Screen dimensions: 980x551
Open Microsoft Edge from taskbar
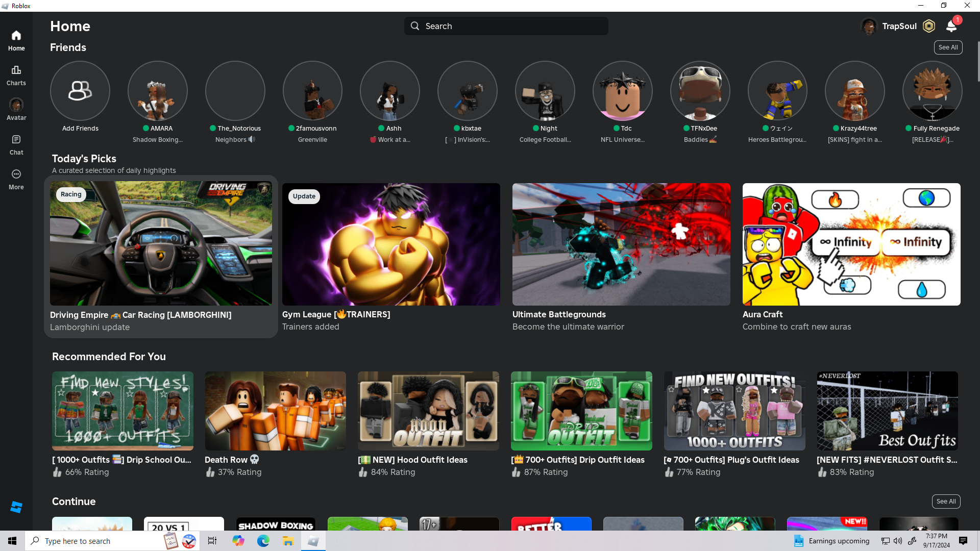point(263,541)
